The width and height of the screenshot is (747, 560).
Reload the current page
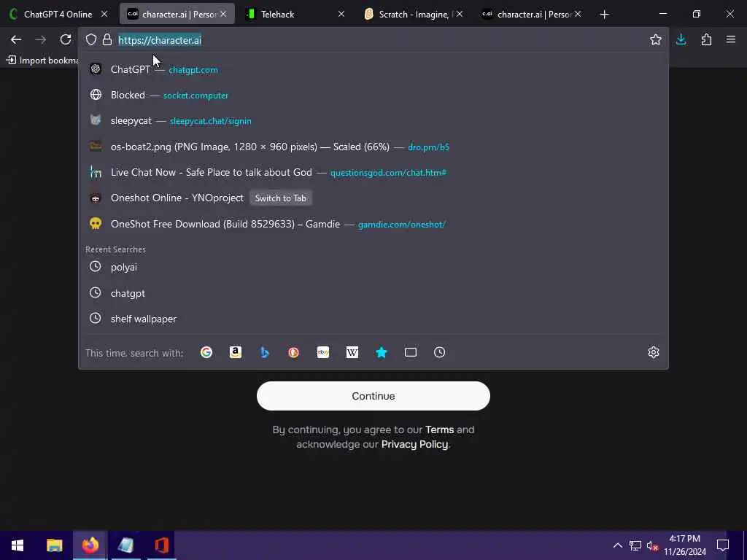[x=66, y=40]
